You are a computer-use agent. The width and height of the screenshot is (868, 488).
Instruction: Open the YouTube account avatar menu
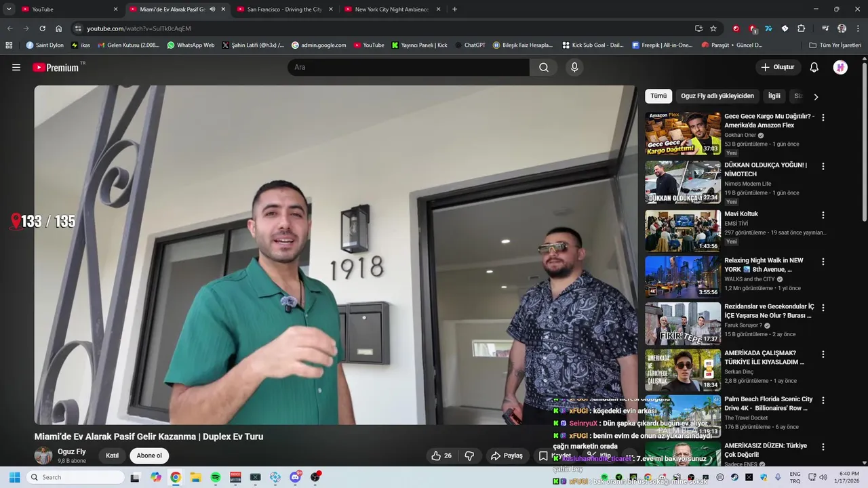click(840, 67)
